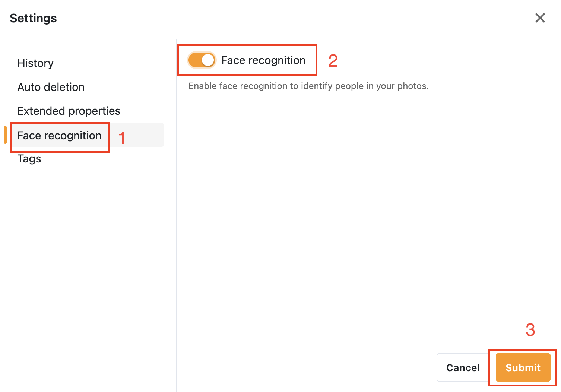
Task: Submit the face recognition settings
Action: [x=523, y=368]
